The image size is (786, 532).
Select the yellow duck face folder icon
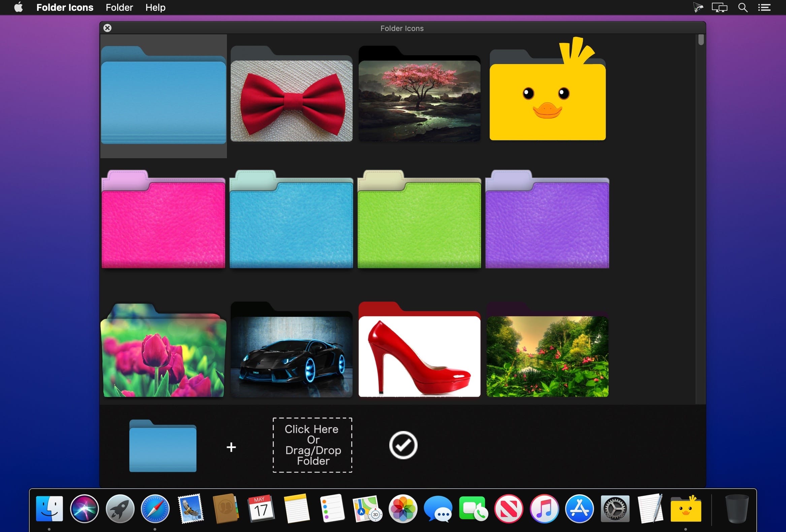[x=547, y=89]
